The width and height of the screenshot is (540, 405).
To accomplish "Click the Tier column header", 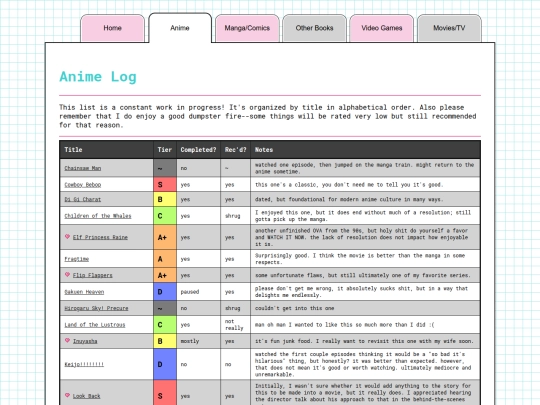I will (165, 150).
